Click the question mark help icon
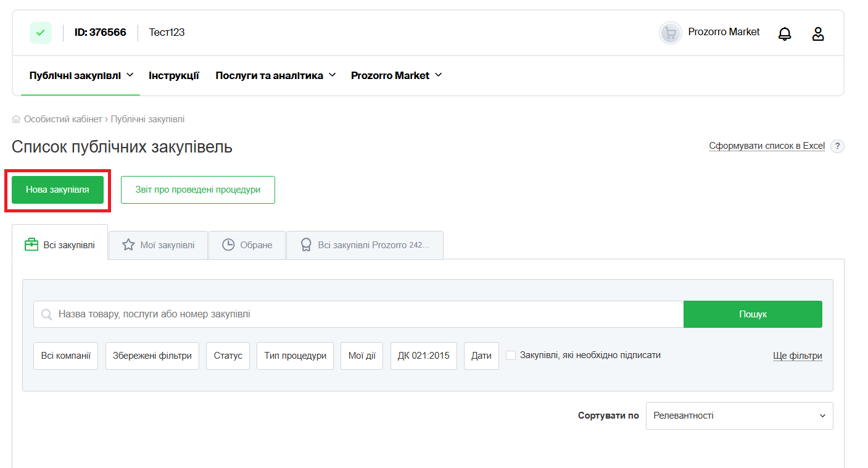 pos(837,146)
